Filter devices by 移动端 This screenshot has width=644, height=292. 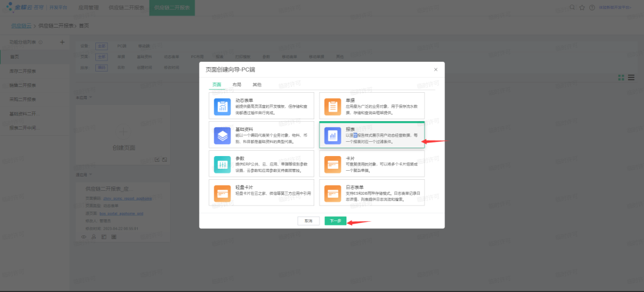(x=144, y=46)
